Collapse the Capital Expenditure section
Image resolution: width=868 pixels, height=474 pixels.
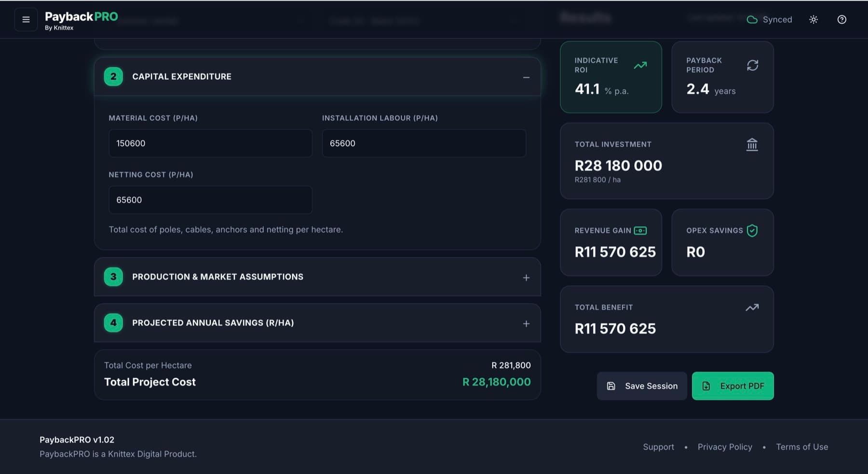coord(526,77)
